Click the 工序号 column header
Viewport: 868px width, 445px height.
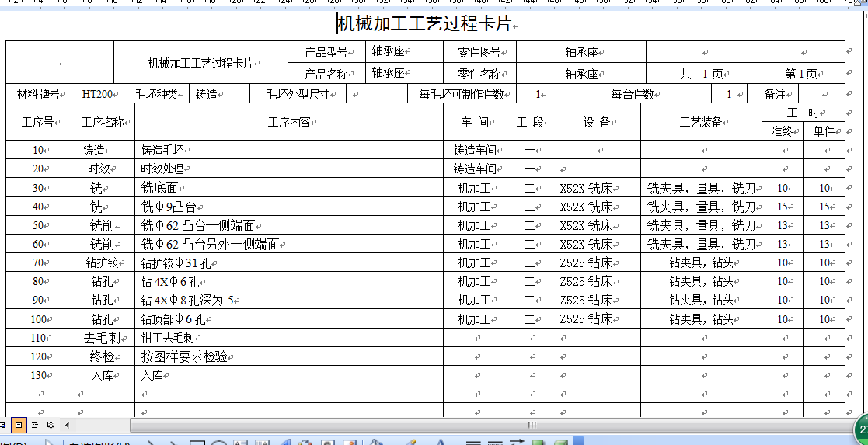pyautogui.click(x=38, y=122)
